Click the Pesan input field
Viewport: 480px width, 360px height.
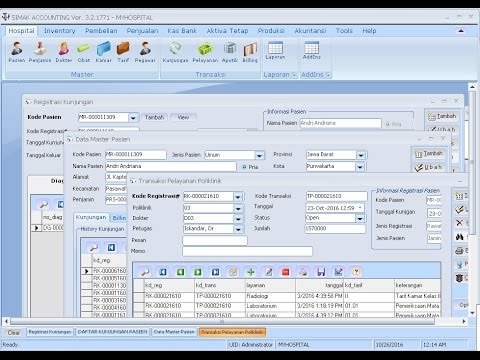coord(215,240)
